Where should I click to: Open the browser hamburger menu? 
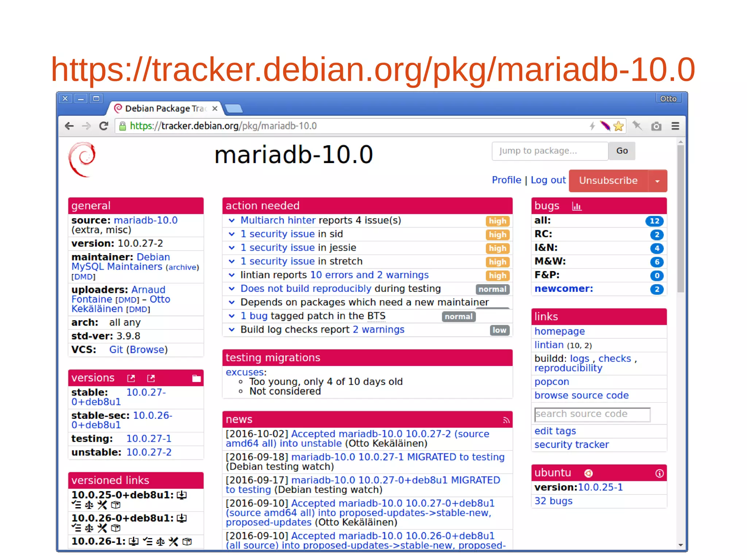coord(675,126)
